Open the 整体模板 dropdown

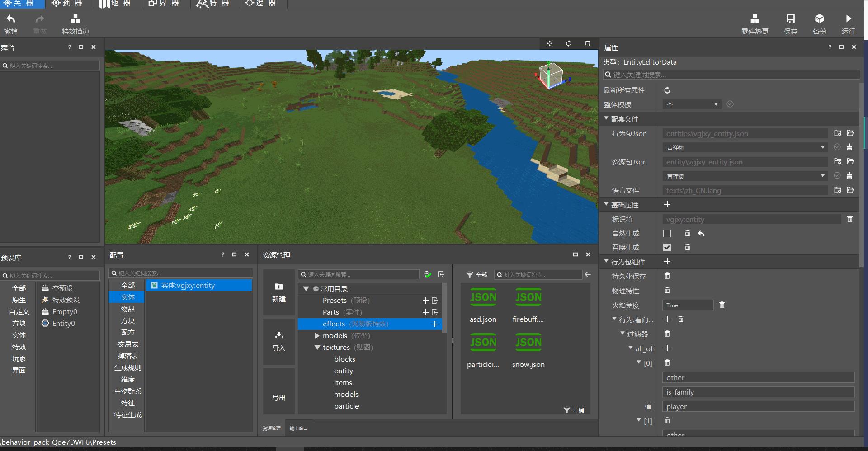[692, 104]
